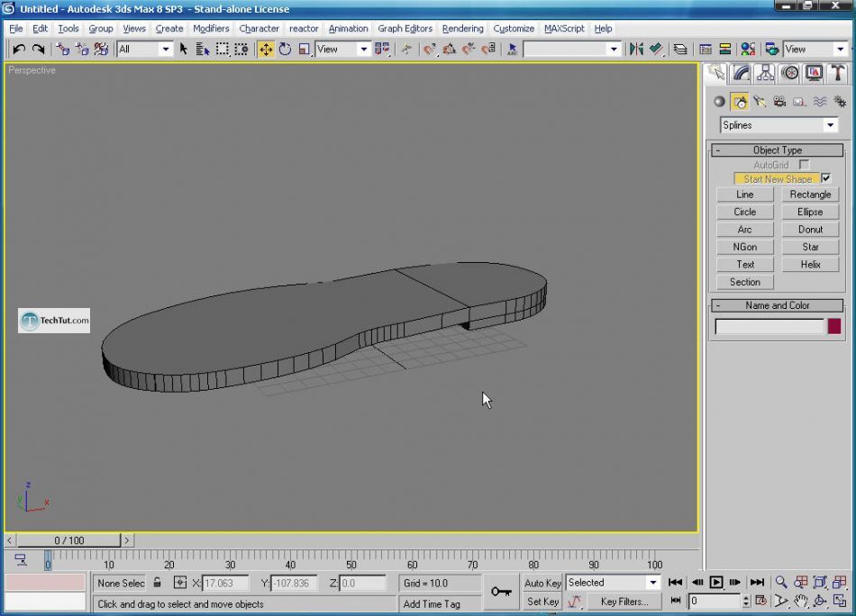The image size is (856, 616).
Task: Click the current frame number field
Action: [714, 601]
